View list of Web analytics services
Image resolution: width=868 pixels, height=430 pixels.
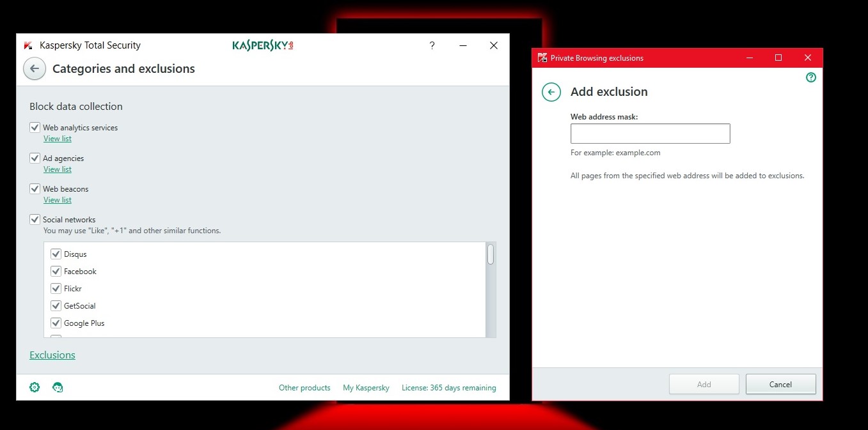click(58, 139)
